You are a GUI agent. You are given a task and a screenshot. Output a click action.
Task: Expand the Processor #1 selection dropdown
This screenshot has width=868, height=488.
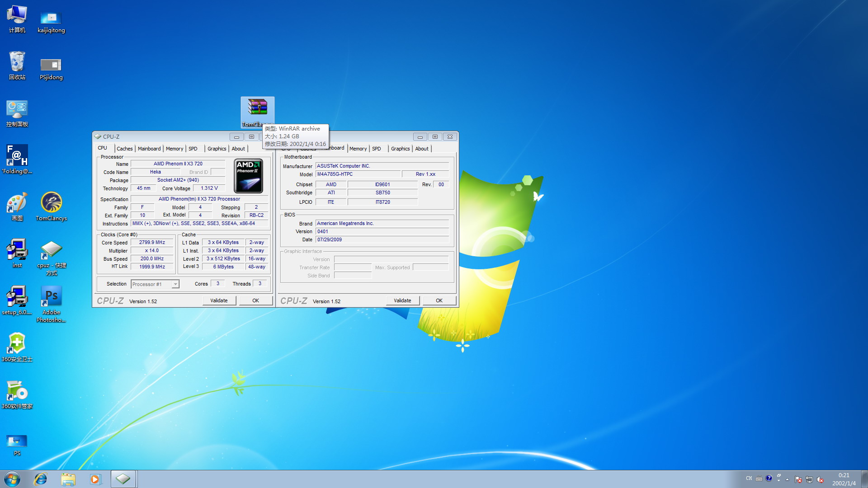(x=175, y=284)
